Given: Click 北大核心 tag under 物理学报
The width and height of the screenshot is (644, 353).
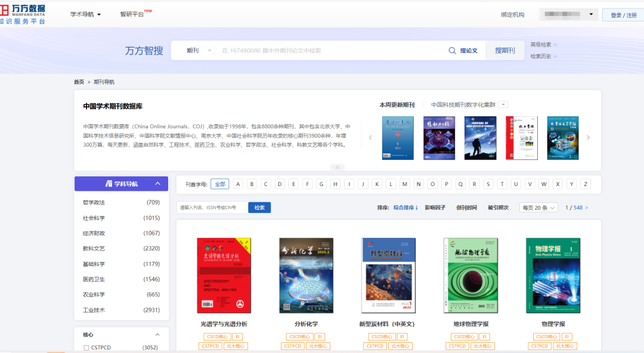Looking at the screenshot, I should coord(565,346).
